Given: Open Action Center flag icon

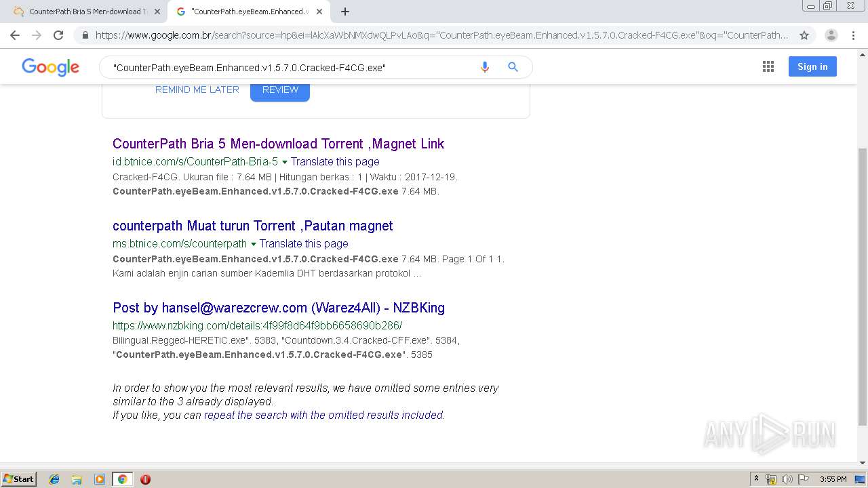Looking at the screenshot, I should 804,479.
